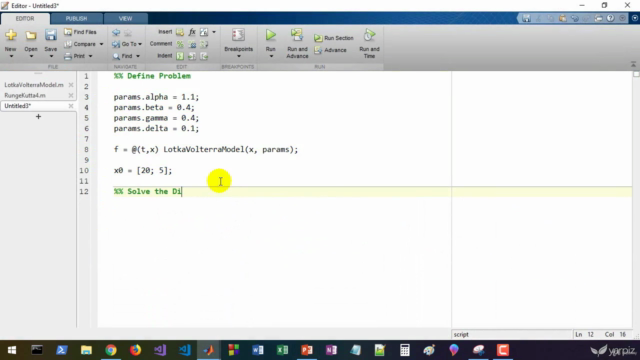Select the LotkaVolterraModel.m file tab

pos(34,85)
